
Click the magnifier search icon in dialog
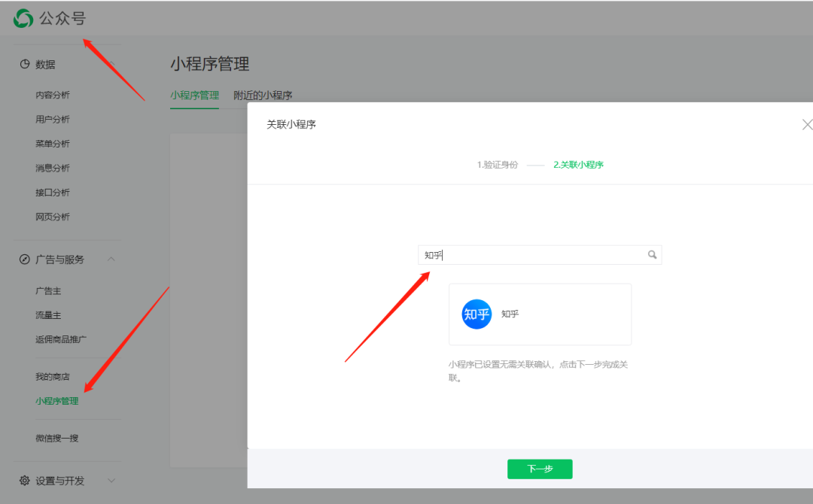[x=652, y=255]
